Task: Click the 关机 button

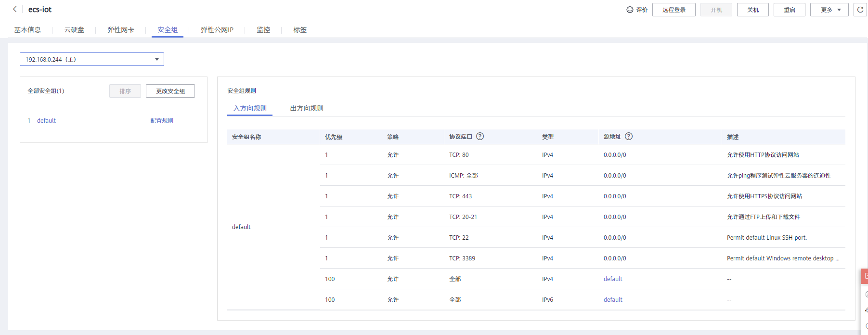Action: (x=753, y=10)
